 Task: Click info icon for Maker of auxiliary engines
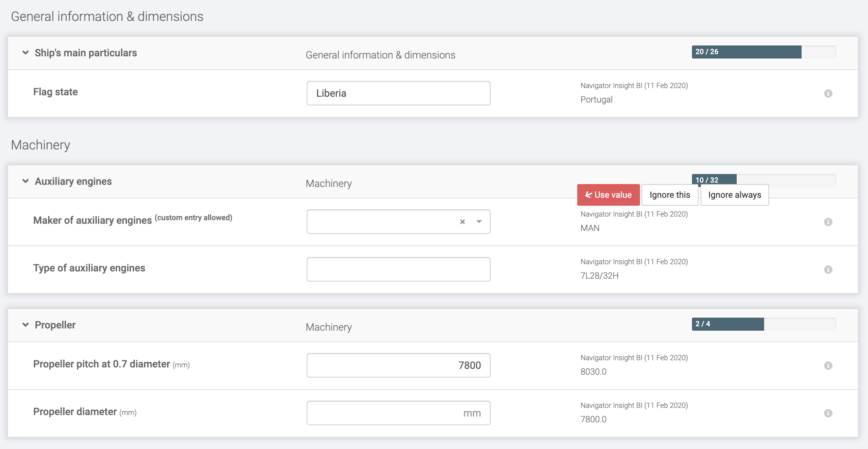point(828,222)
